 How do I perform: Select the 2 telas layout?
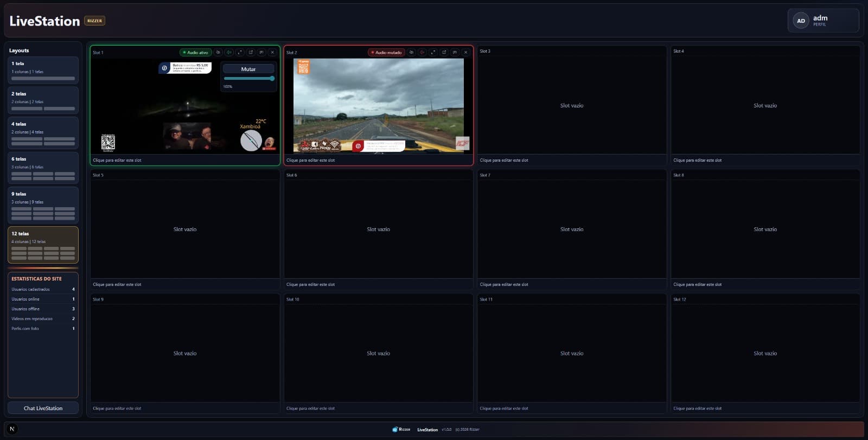(x=43, y=100)
